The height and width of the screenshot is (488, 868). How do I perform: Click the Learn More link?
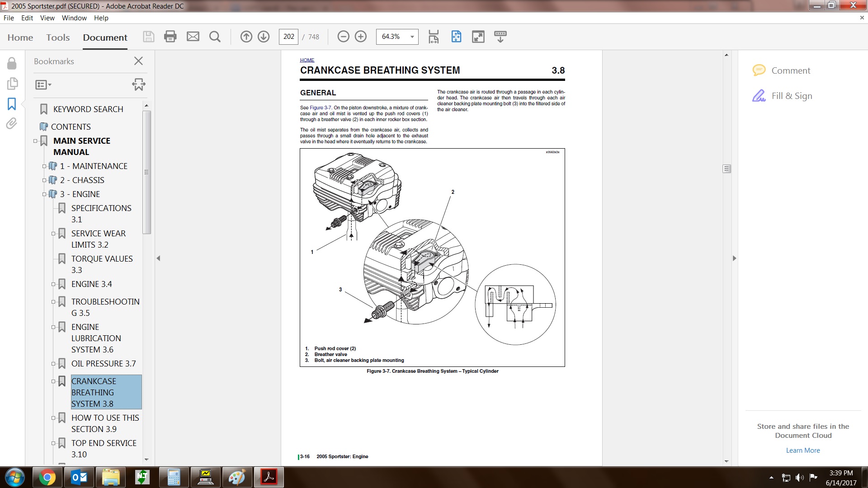pyautogui.click(x=802, y=450)
